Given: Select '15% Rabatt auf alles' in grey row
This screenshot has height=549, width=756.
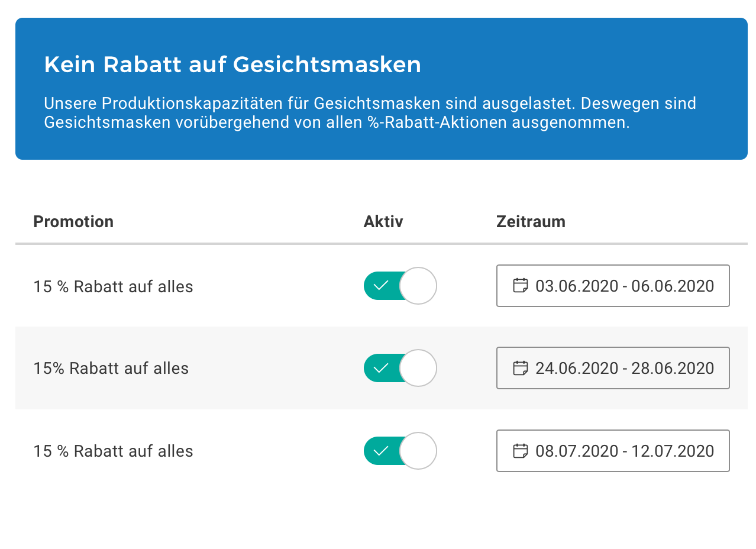Looking at the screenshot, I should point(111,369).
